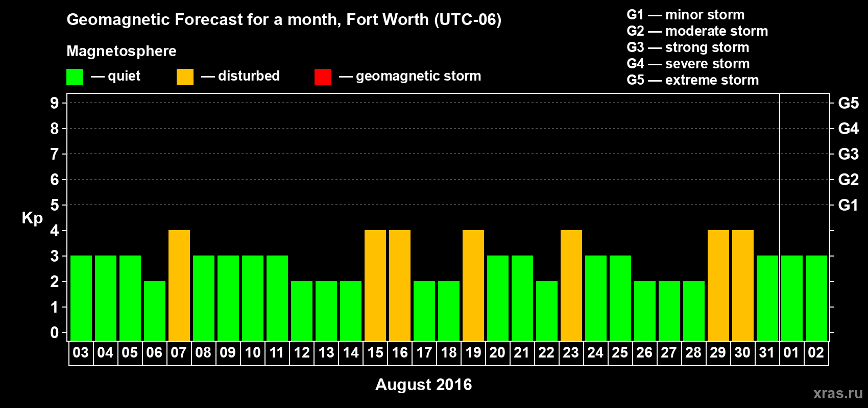Click date label 25 on the x-axis
Image resolution: width=868 pixels, height=408 pixels.
click(x=620, y=353)
